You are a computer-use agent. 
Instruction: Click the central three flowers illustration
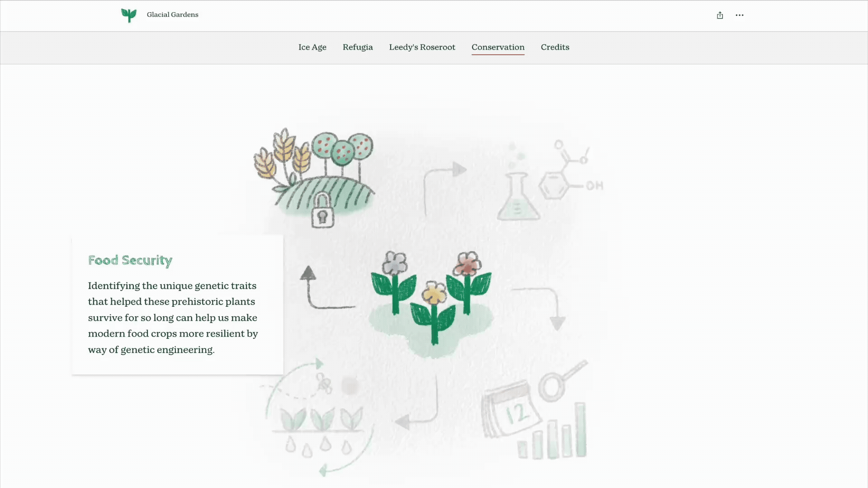(431, 298)
